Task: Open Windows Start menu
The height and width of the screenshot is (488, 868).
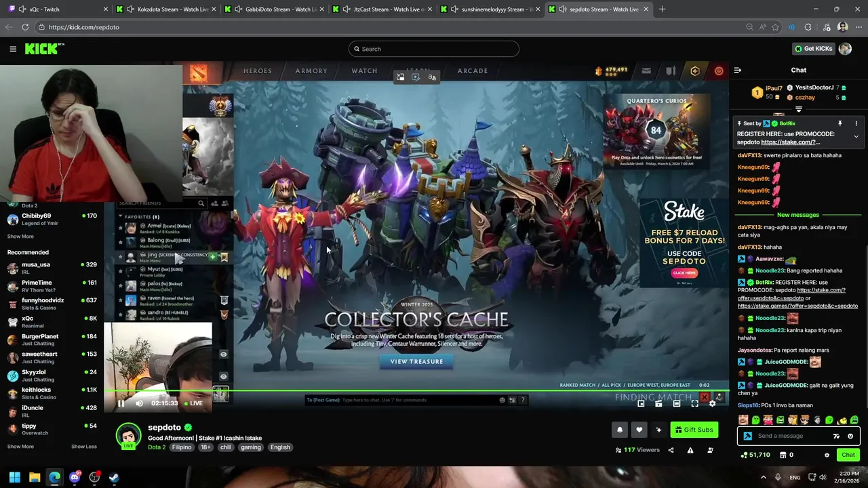Action: [x=14, y=478]
